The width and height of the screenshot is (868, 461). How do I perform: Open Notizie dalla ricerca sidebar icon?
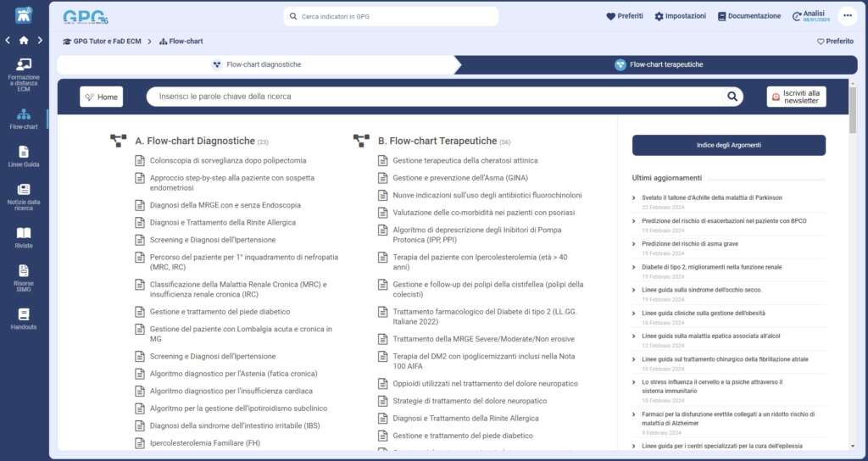click(x=24, y=195)
